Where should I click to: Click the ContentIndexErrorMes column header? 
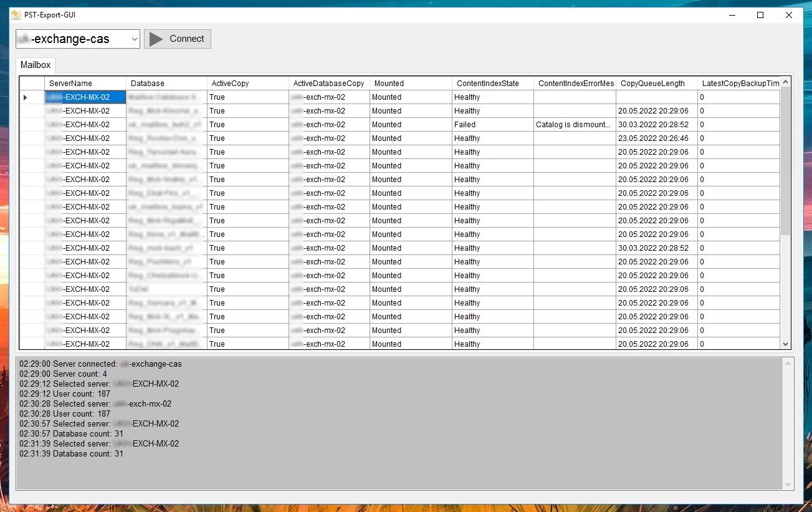click(x=575, y=83)
